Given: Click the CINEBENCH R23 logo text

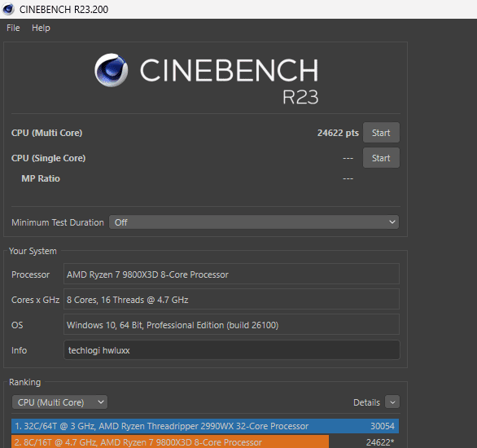Looking at the screenshot, I should [229, 80].
